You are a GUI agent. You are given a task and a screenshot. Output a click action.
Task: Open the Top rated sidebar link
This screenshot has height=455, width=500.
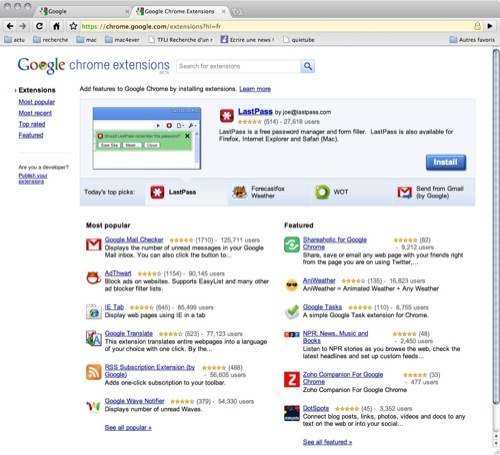pyautogui.click(x=32, y=124)
